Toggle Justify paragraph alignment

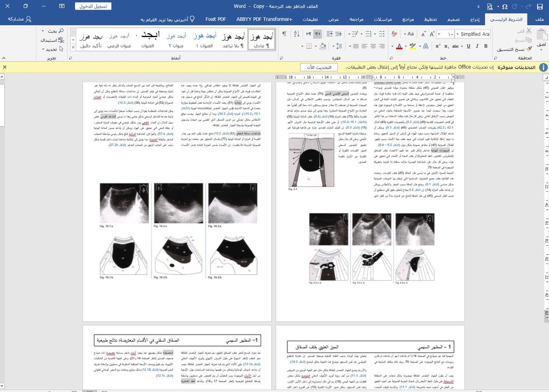(x=356, y=46)
